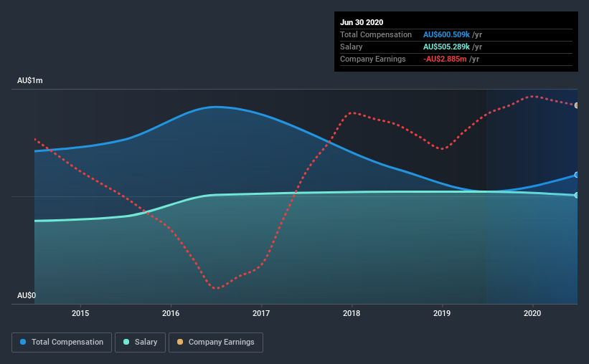
Task: Click the Company Earnings tooltip row label
Action: [x=372, y=59]
